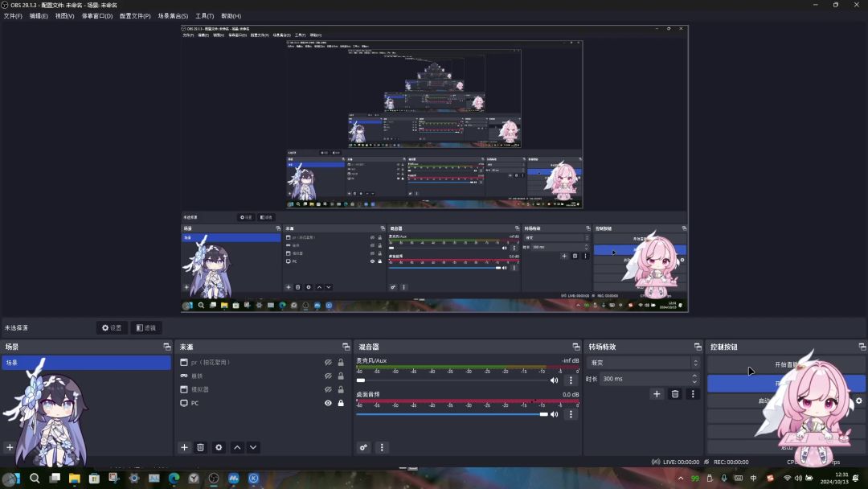Toggle the lock on pr（拍花絮用） source

click(x=341, y=362)
